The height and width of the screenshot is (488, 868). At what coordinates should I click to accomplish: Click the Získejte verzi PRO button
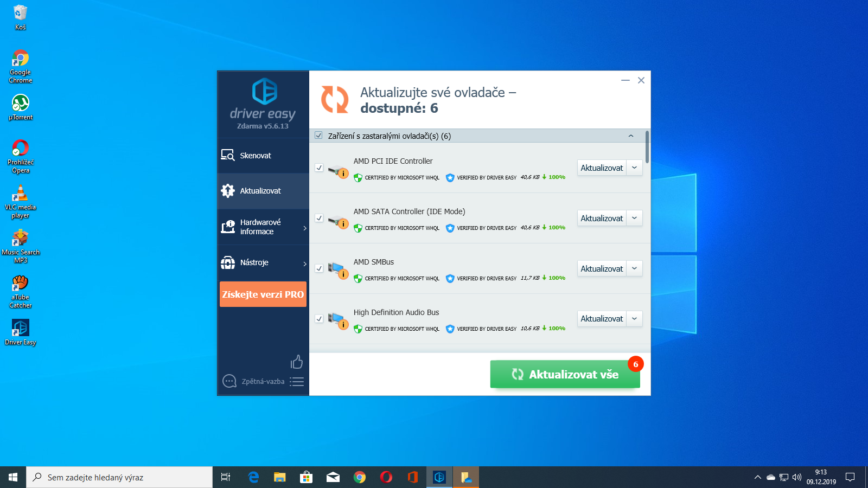pyautogui.click(x=263, y=294)
